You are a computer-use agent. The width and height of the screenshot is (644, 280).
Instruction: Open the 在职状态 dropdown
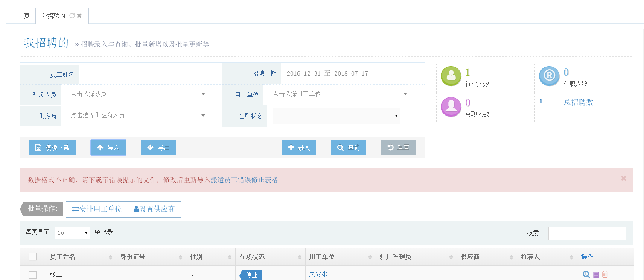click(x=336, y=116)
